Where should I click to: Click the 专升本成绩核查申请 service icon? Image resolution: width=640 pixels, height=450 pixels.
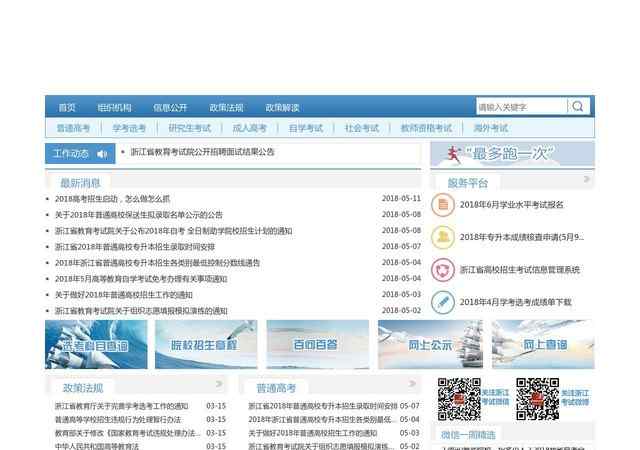[443, 237]
